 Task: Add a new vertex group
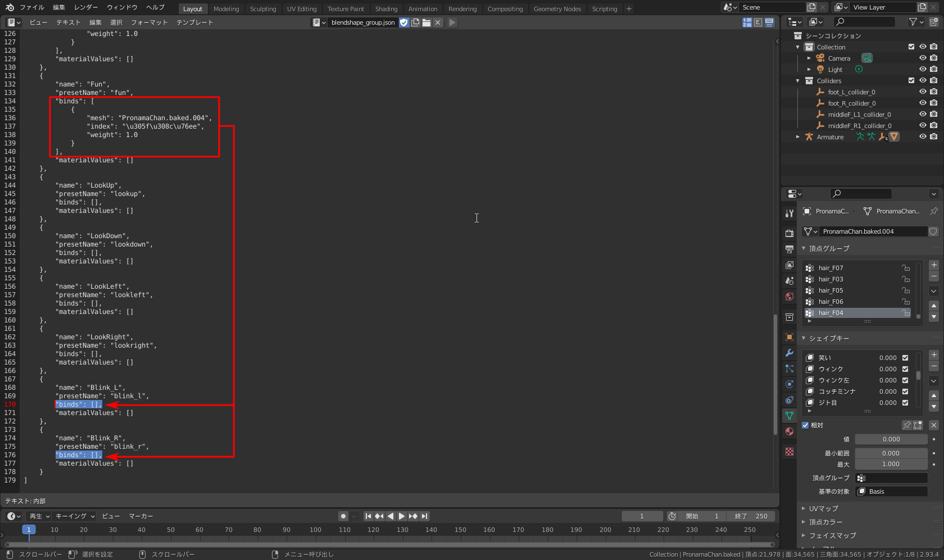pyautogui.click(x=934, y=265)
